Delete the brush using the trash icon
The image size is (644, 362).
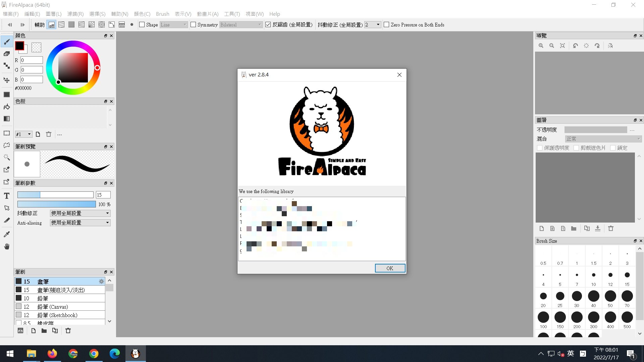point(68,331)
